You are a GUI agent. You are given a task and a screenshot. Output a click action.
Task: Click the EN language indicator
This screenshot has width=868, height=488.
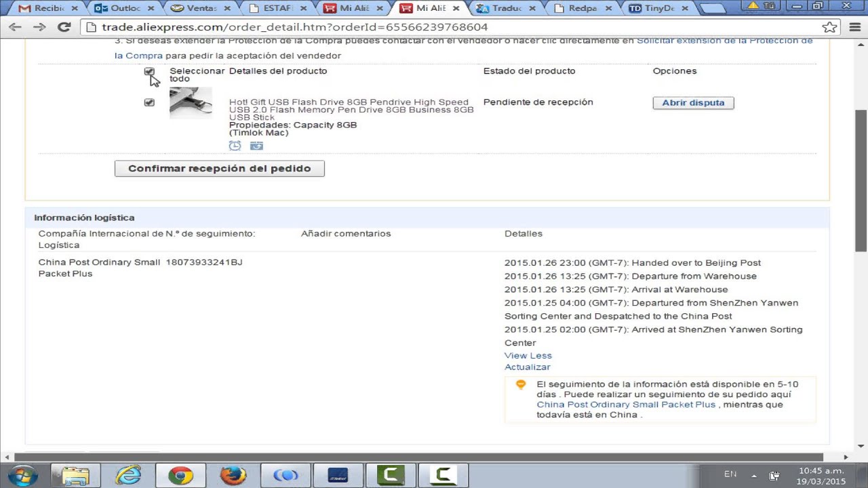click(730, 474)
